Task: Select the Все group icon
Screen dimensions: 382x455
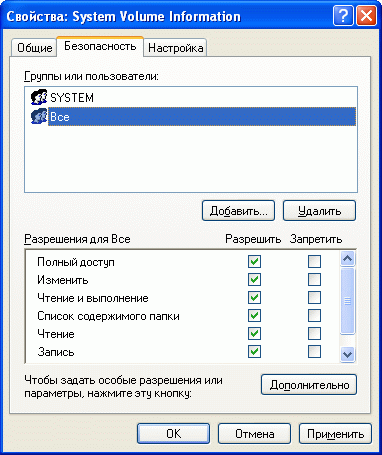Action: [x=39, y=116]
